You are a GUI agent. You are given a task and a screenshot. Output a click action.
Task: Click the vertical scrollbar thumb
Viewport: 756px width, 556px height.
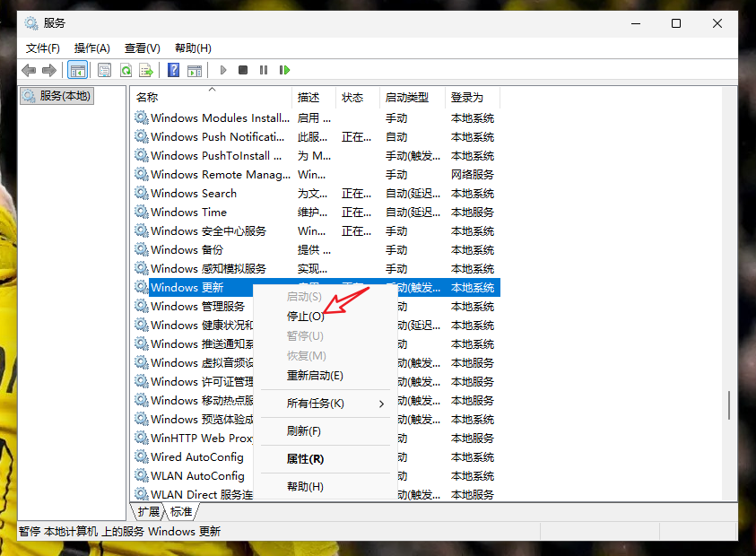point(729,405)
